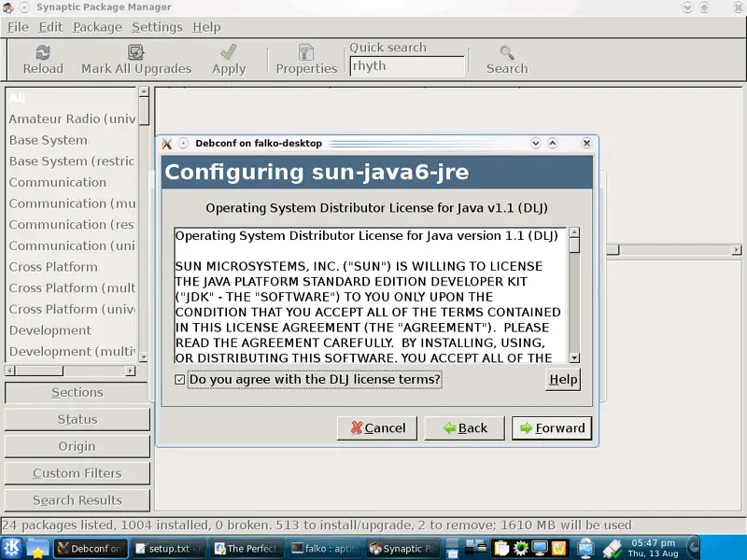Open the Edit menu
The height and width of the screenshot is (560, 747).
coord(50,27)
